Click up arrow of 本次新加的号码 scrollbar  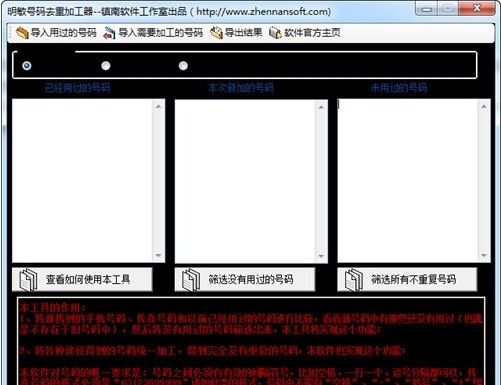tap(321, 107)
